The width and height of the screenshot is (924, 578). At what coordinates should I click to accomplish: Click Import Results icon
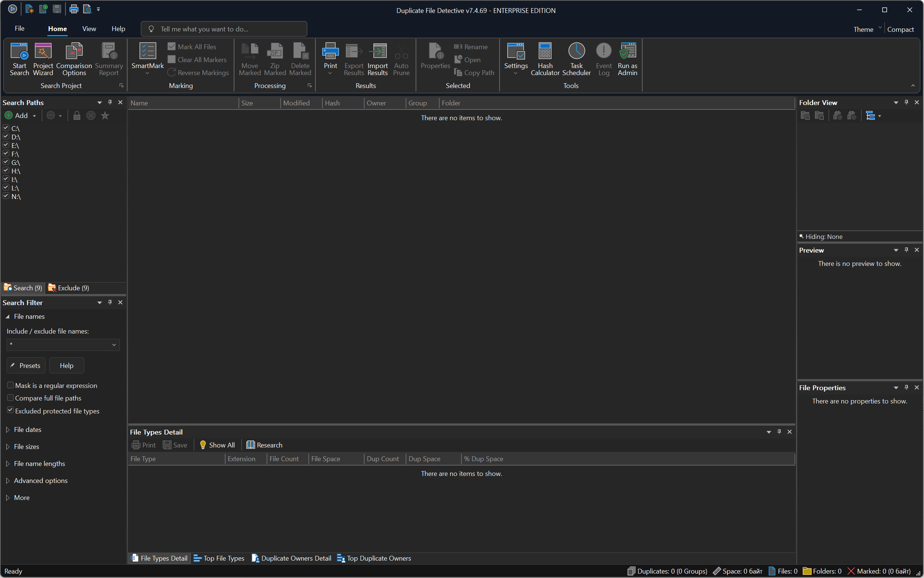coord(378,51)
